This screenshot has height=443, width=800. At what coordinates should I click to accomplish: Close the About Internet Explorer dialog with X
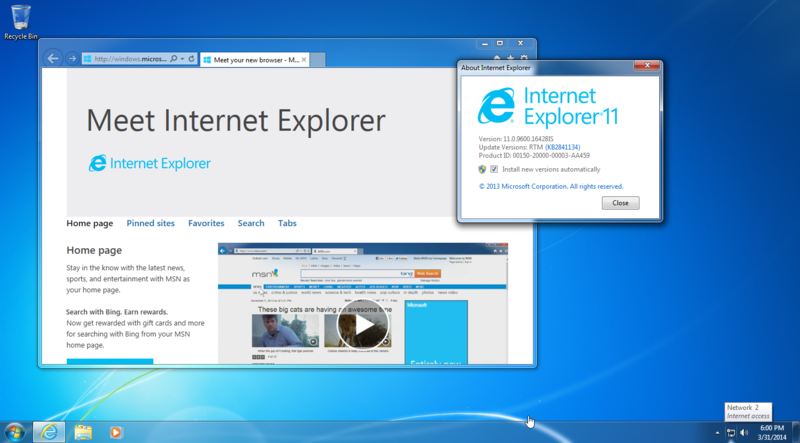(647, 65)
